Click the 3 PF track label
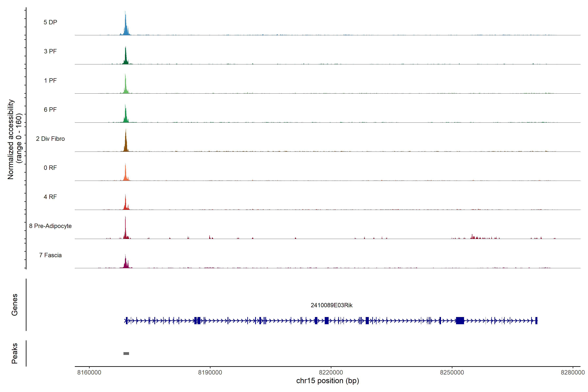Screen dimensions: 588x392 pyautogui.click(x=50, y=51)
